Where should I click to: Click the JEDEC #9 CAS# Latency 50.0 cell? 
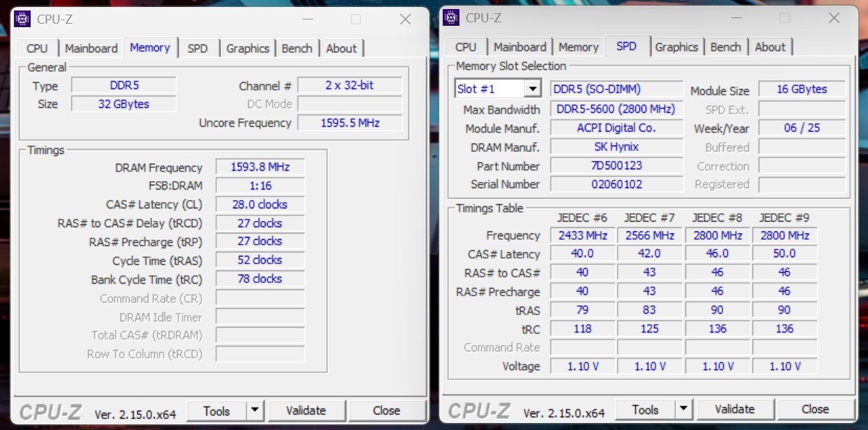pyautogui.click(x=784, y=254)
